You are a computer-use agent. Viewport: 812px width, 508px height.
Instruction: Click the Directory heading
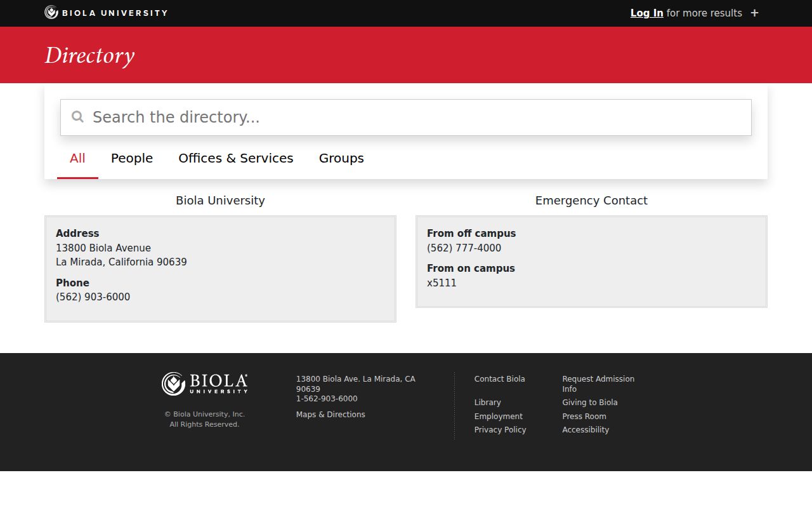89,55
